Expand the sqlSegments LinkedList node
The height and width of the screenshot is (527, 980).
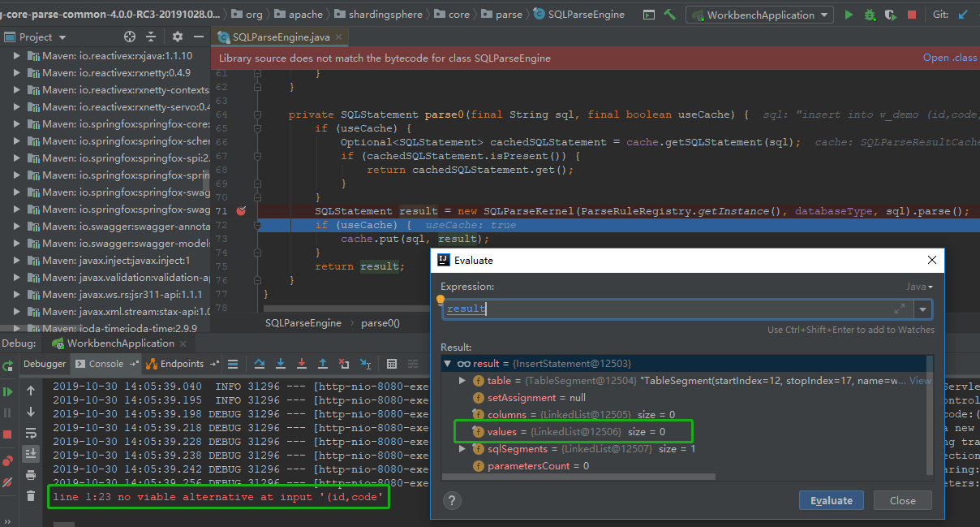click(x=462, y=449)
